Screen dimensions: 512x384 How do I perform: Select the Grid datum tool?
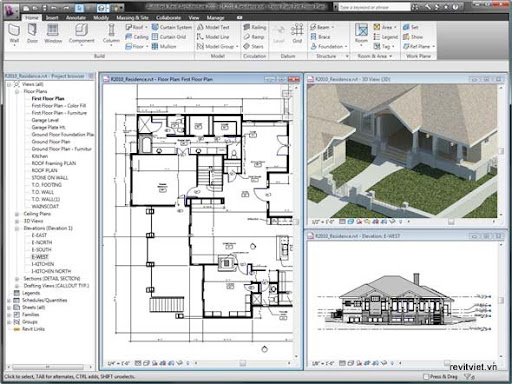[x=297, y=33]
